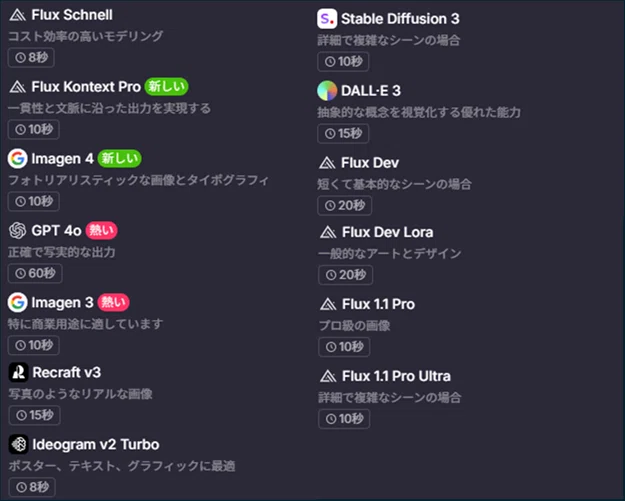The width and height of the screenshot is (625, 501).
Task: Click the green 新しい badge on Flux Kontext Pro
Action: click(x=167, y=86)
